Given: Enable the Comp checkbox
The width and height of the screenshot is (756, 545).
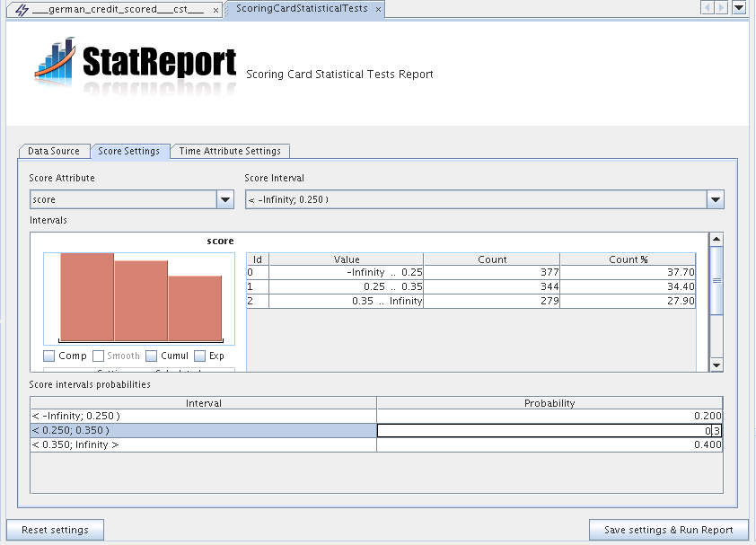Looking at the screenshot, I should click(48, 356).
